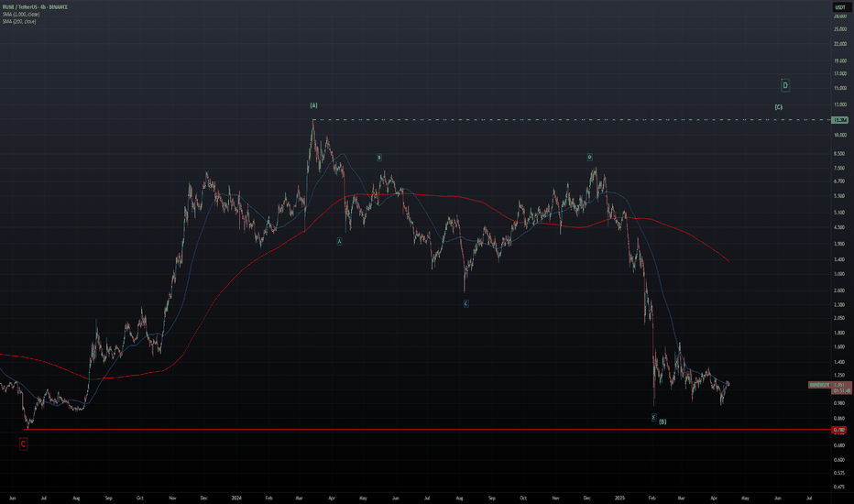854x504 pixels.
Task: Click the 0.475 price axis label
Action: pyautogui.click(x=840, y=488)
